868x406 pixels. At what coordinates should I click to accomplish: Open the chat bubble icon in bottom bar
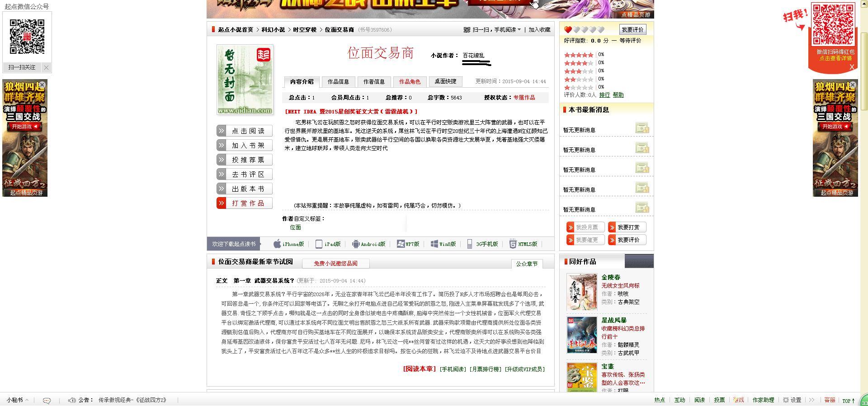click(47, 400)
